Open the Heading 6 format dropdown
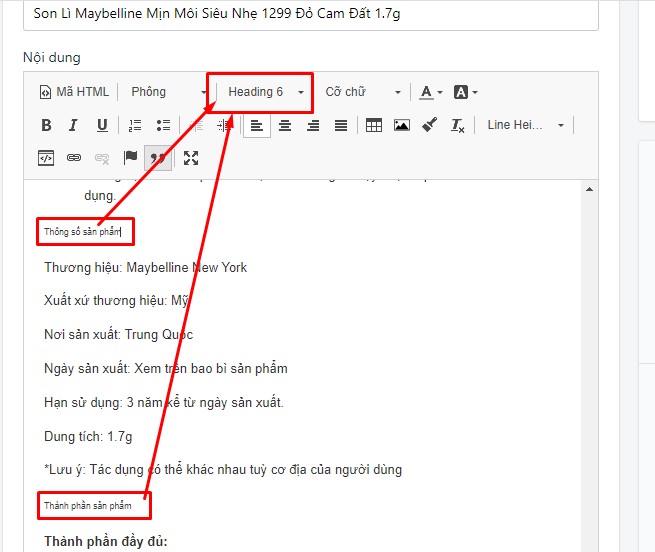Image resolution: width=655 pixels, height=552 pixels. (x=265, y=92)
